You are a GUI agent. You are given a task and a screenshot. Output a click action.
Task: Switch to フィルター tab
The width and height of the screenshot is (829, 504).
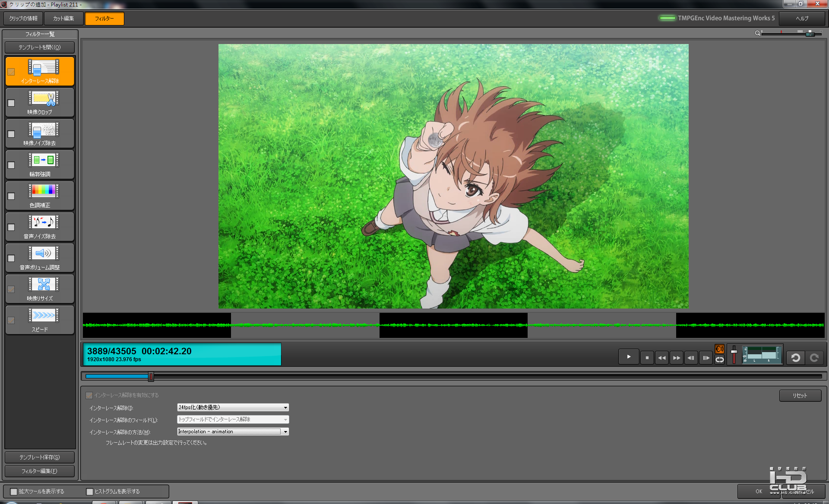[104, 19]
